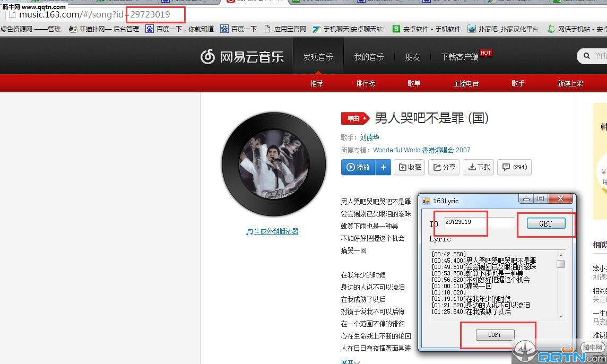The height and width of the screenshot is (364, 607).
Task: Open the 排行榜 charts page
Action: coord(366,83)
